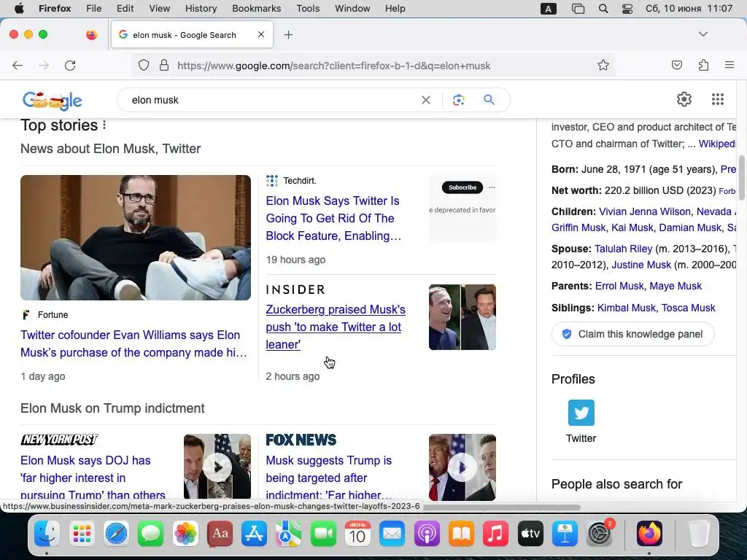This screenshot has height=560, width=747.
Task: Open the Google apps grid icon
Action: click(x=718, y=99)
